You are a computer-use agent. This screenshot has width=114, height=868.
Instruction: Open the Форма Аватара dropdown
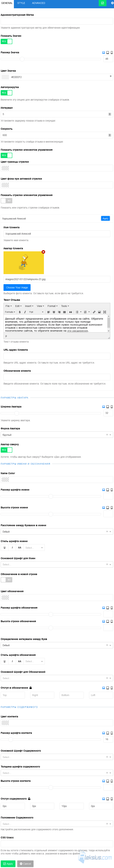57,435
